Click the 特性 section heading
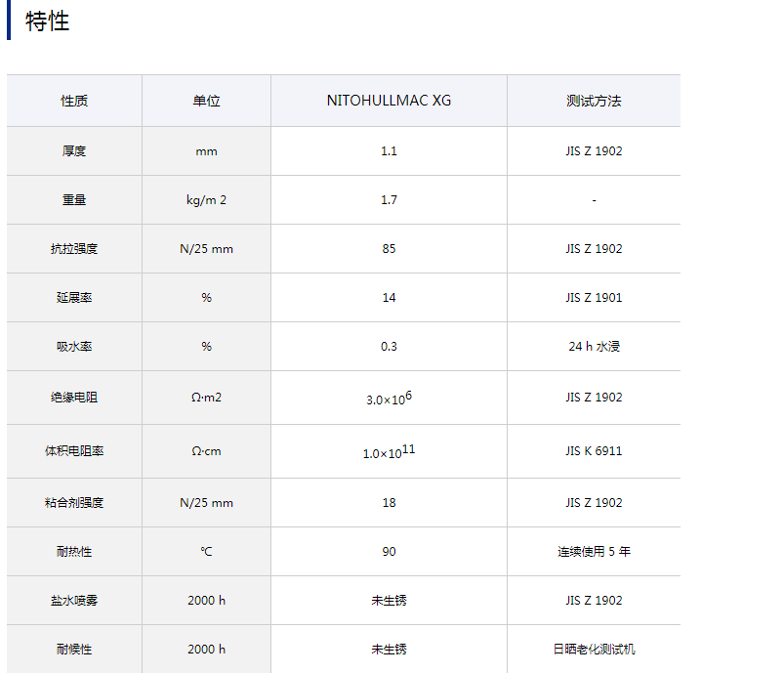This screenshot has width=784, height=673. tap(47, 21)
